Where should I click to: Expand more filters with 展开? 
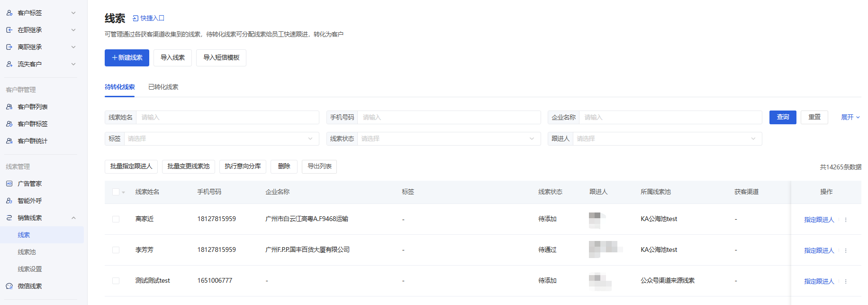(850, 117)
